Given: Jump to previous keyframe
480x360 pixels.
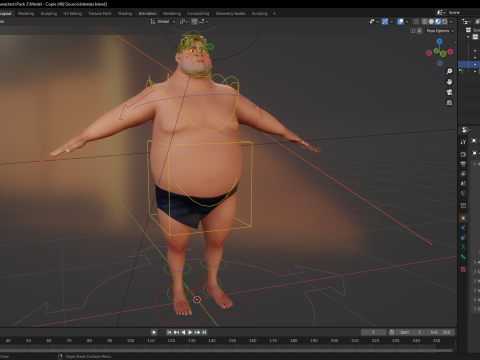Looking at the screenshot, I should click(x=176, y=332).
